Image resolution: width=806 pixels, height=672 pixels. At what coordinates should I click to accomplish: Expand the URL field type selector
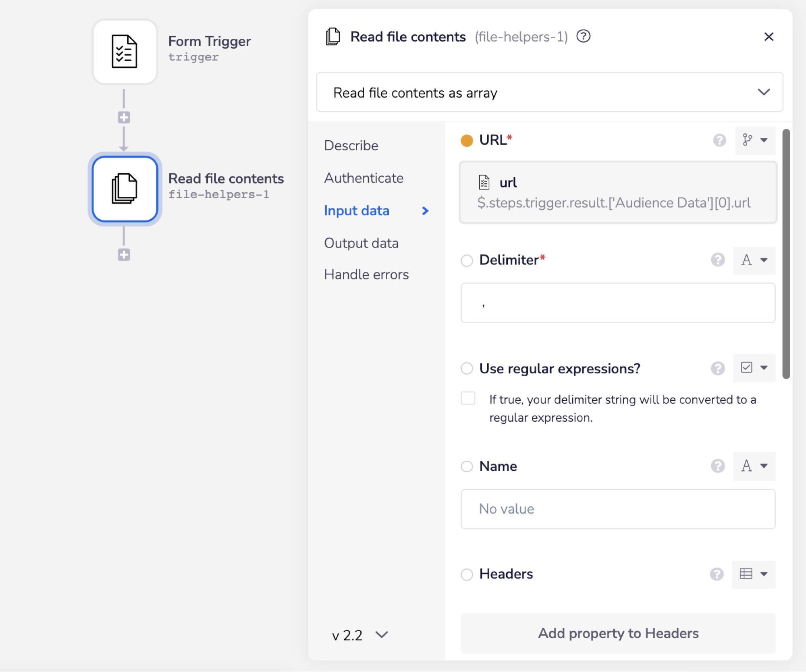tap(755, 140)
